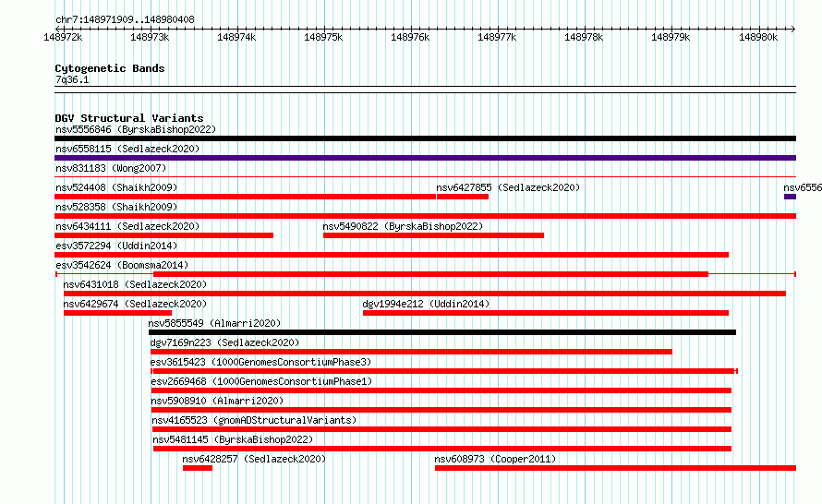822x504 pixels.
Task: Open the nsv528358 (Shaikh2009) variant
Action: tap(116, 207)
